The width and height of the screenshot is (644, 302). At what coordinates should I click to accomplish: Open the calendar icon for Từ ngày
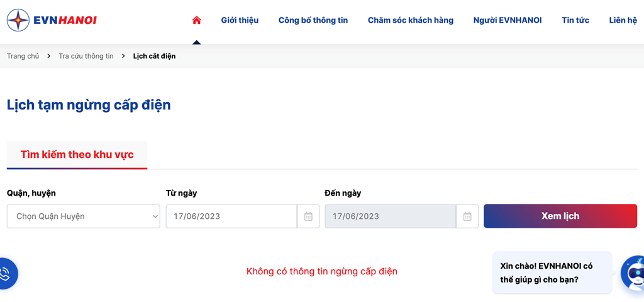point(308,216)
